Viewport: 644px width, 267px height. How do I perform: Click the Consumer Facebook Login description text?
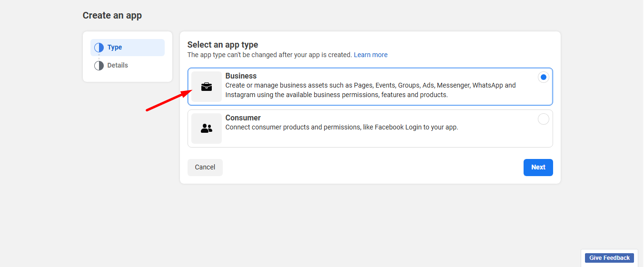pyautogui.click(x=341, y=128)
